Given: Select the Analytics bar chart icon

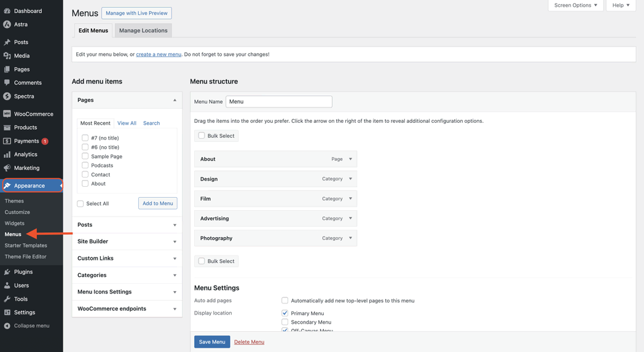Looking at the screenshot, I should 7,155.
